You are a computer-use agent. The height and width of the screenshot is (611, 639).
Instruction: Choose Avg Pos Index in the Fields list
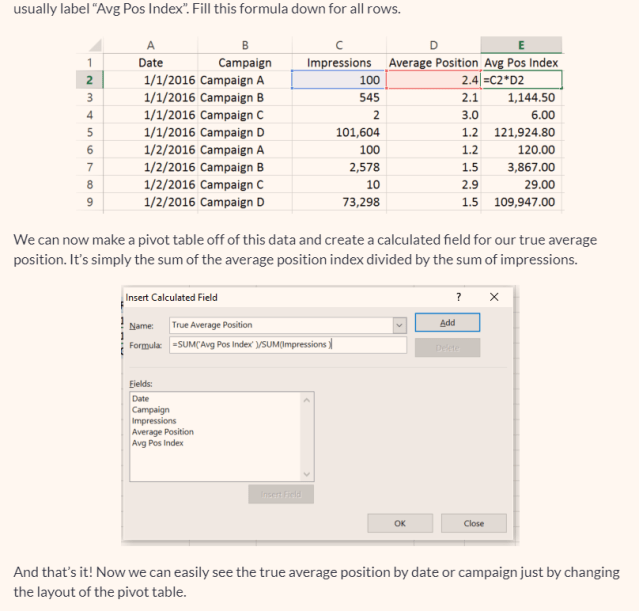(158, 443)
